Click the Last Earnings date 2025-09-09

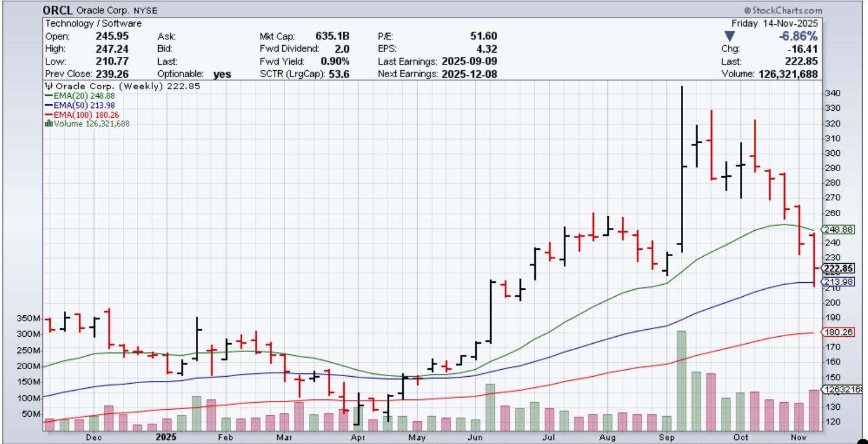tap(469, 61)
